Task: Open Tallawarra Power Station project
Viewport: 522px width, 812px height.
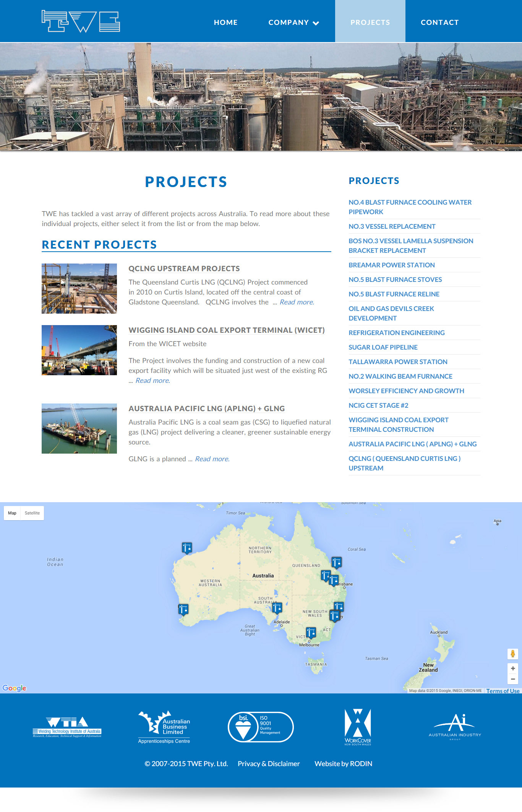Action: 398,362
